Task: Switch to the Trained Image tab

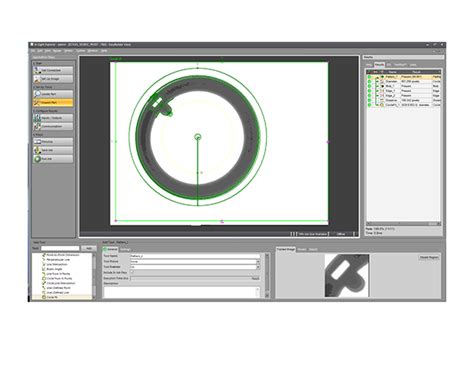Action: pyautogui.click(x=286, y=249)
